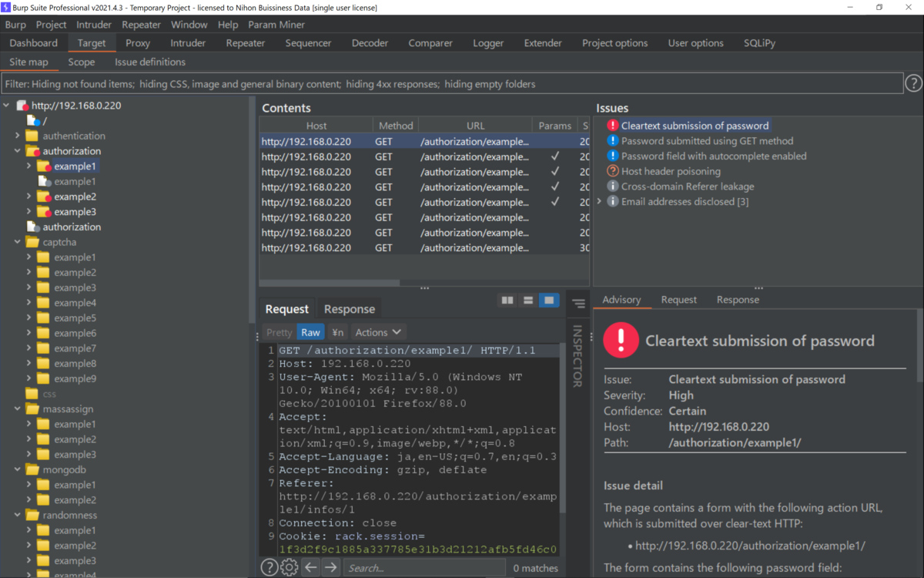Select the selected example1 node under authorization
The width and height of the screenshot is (924, 578).
[x=75, y=166]
